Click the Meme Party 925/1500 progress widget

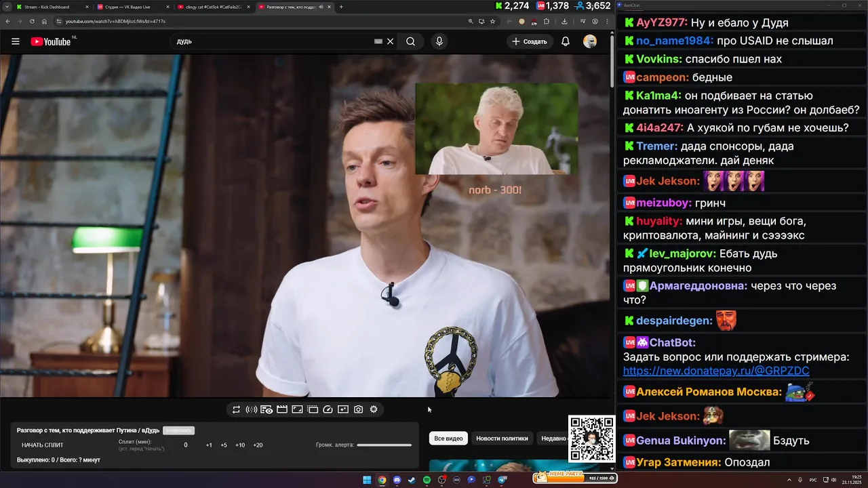tap(574, 477)
